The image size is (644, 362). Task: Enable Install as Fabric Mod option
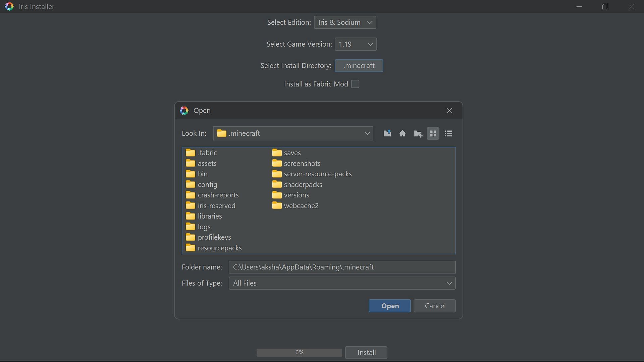355,84
